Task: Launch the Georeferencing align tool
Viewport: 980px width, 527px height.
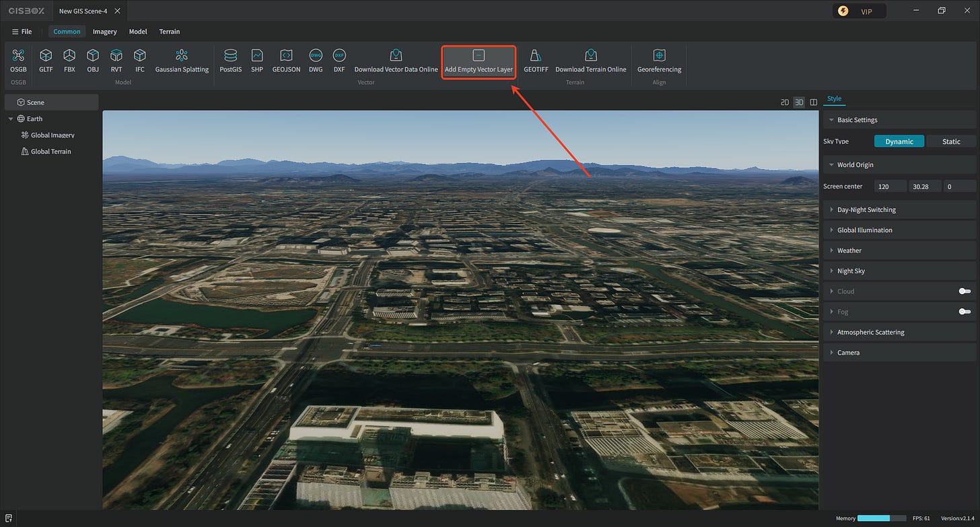Action: click(659, 61)
